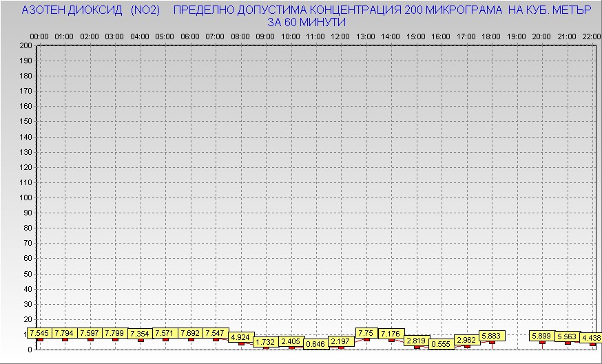Click the 4.924 data point label

tap(240, 337)
